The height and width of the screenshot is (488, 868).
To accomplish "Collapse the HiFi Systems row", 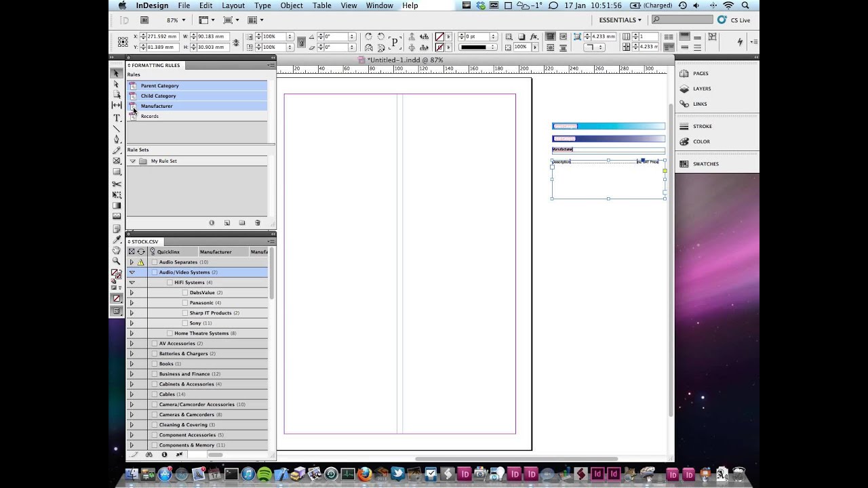I will coord(132,283).
